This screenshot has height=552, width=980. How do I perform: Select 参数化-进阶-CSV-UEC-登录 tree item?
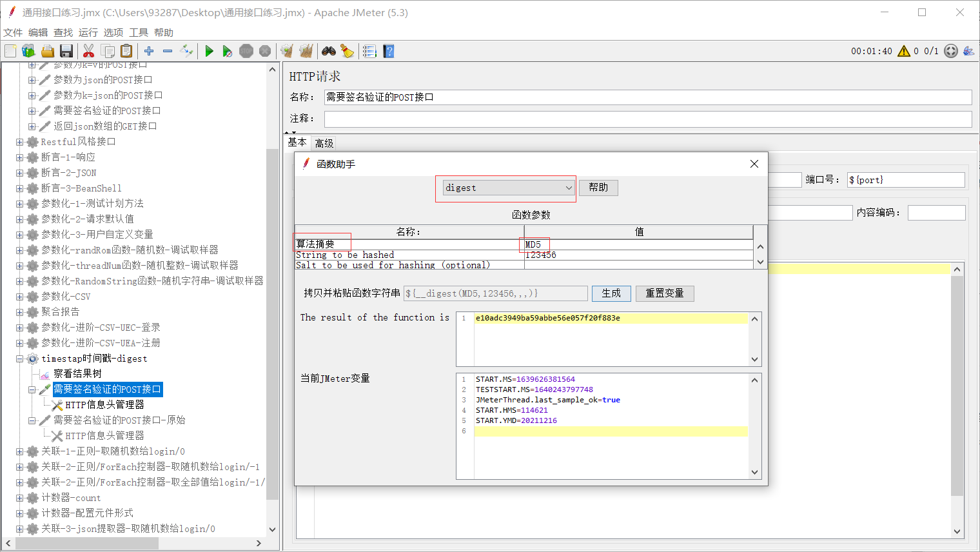click(101, 328)
